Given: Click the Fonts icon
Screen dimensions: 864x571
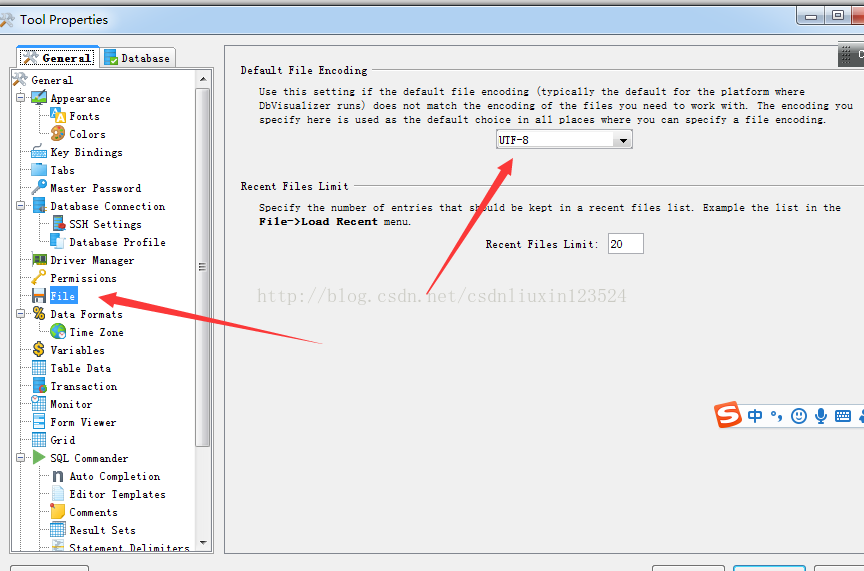Looking at the screenshot, I should coord(58,115).
